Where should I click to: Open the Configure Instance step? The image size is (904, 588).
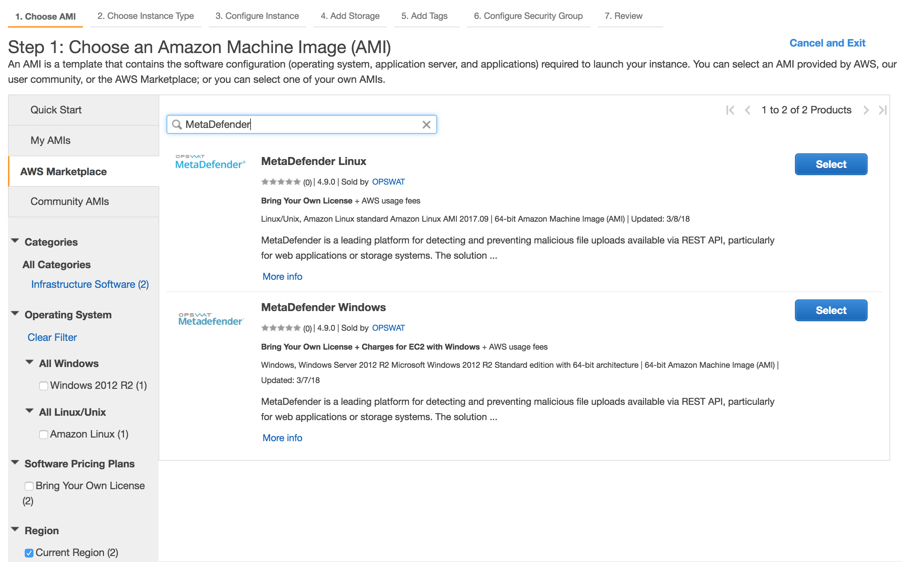coord(257,16)
